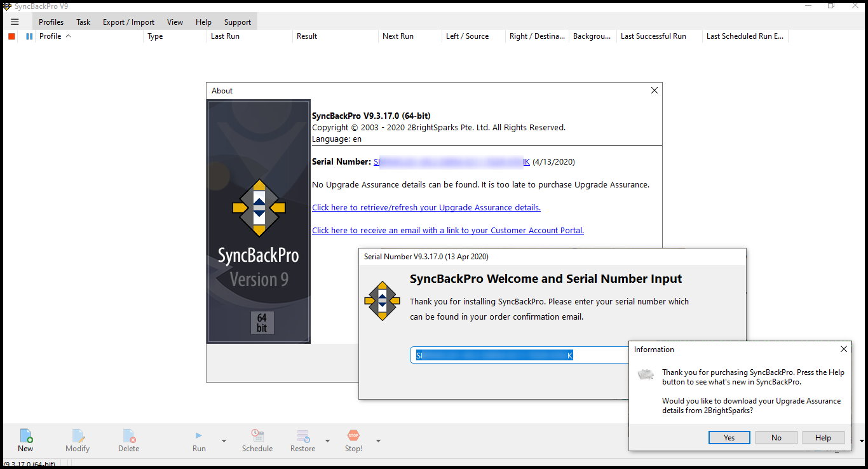Sort by the Background column header
The width and height of the screenshot is (868, 469).
click(x=593, y=36)
